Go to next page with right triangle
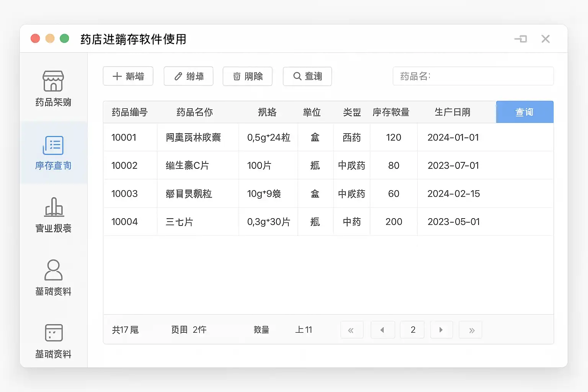The width and height of the screenshot is (588, 392). click(x=441, y=330)
